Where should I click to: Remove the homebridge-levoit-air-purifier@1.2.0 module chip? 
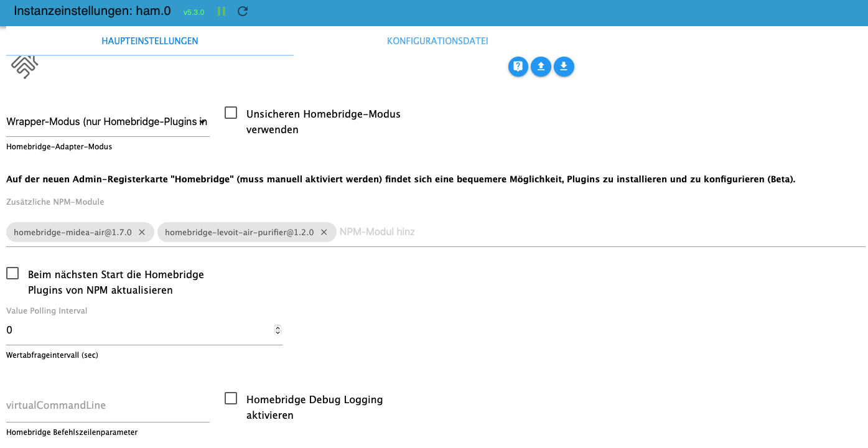(x=324, y=232)
